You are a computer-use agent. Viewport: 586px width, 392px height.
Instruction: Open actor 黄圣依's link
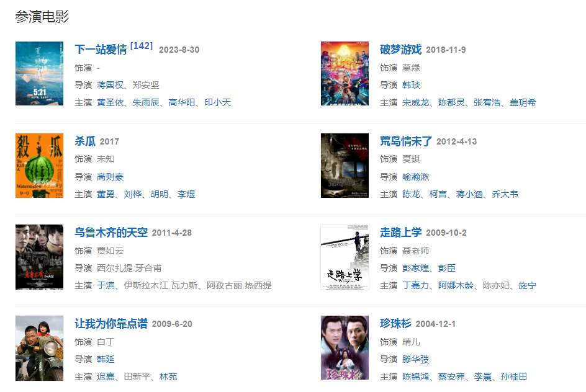click(x=110, y=103)
